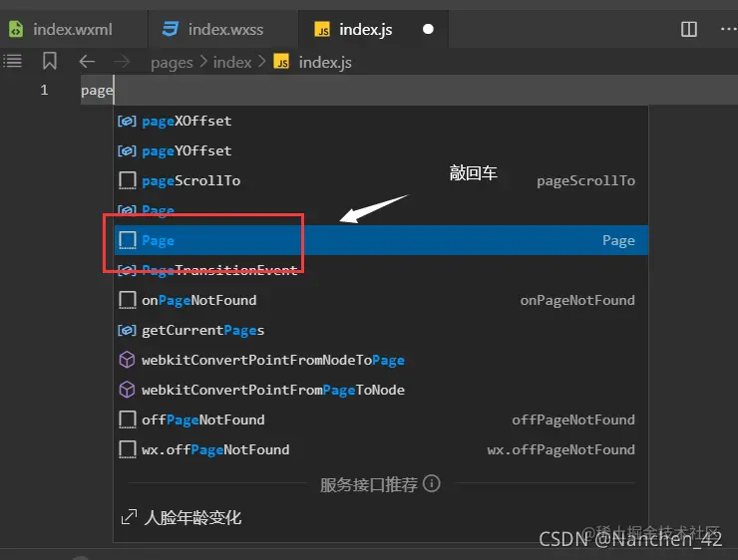Click the external link icon beside 人脸年龄变化

point(129,517)
